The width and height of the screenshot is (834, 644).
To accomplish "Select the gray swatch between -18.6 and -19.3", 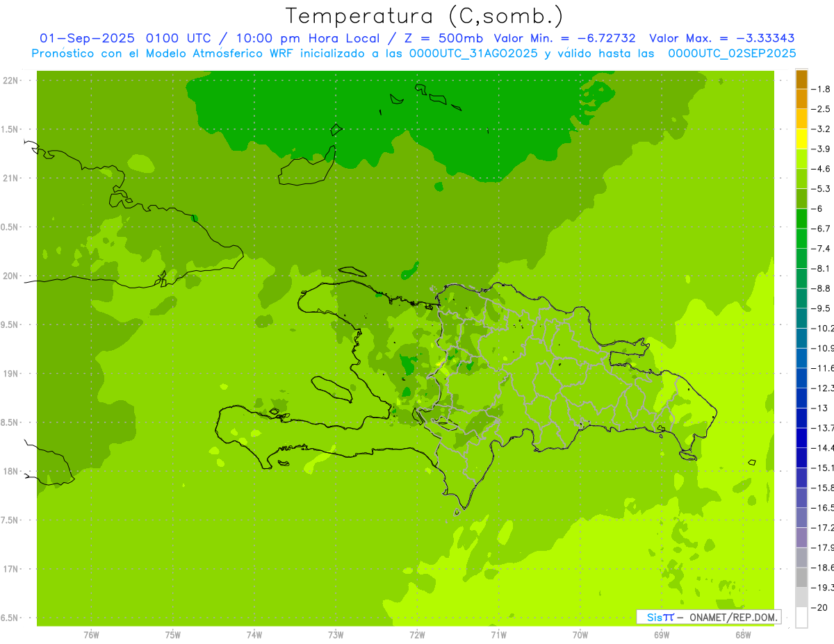I will coord(801,577).
